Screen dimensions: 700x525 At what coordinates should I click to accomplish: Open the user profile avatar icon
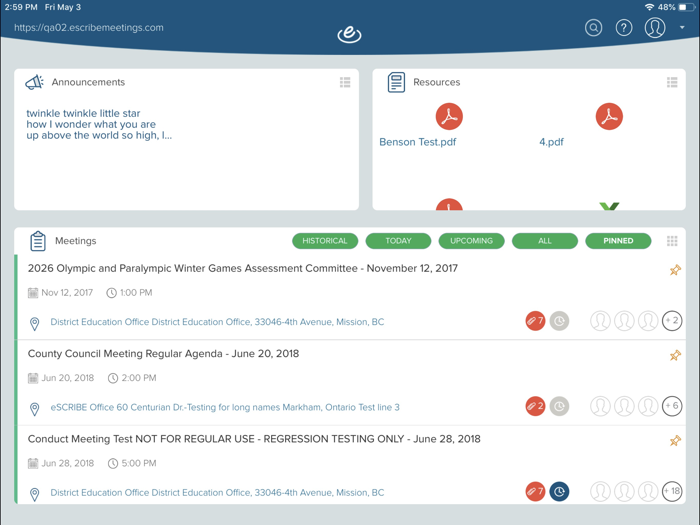coord(655,28)
